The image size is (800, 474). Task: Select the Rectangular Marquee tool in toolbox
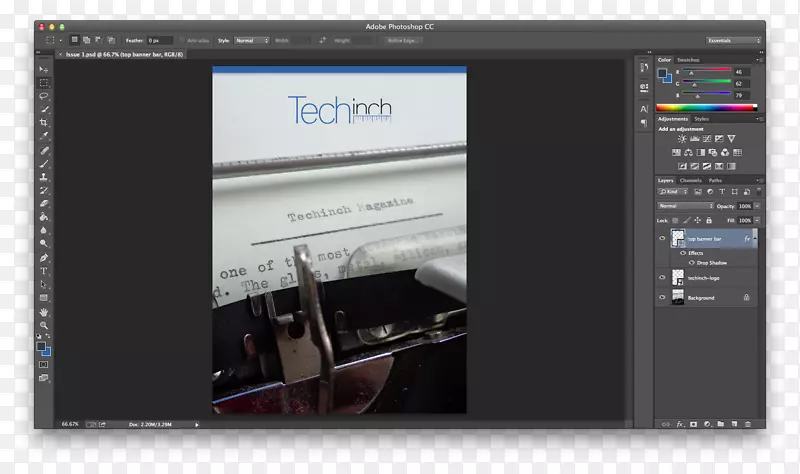click(44, 83)
